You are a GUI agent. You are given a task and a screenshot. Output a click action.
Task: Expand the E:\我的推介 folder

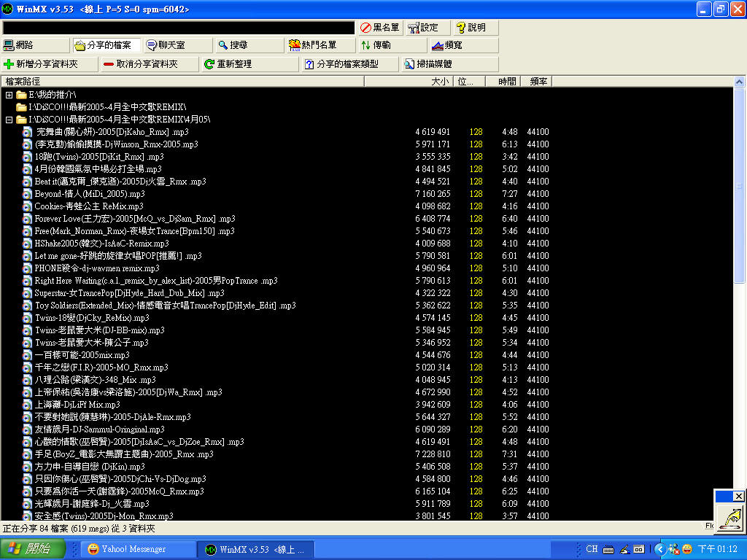coord(9,95)
